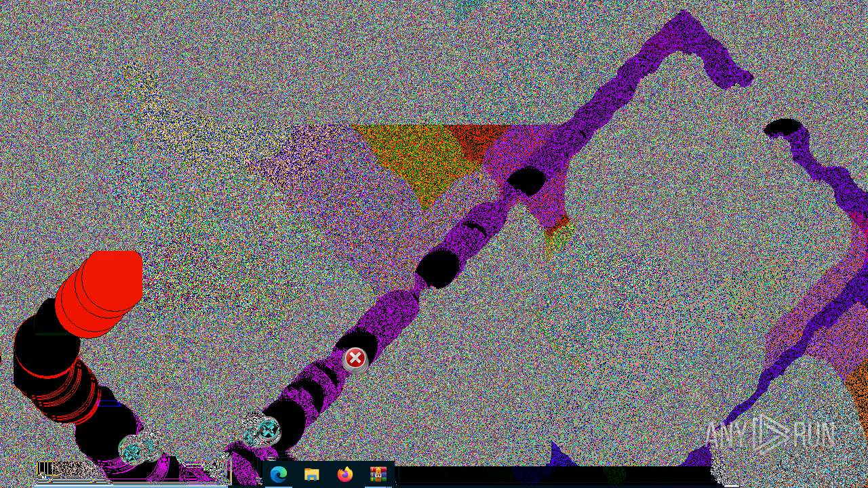Launch Firefox from the taskbar
This screenshot has height=488, width=868.
tap(345, 474)
